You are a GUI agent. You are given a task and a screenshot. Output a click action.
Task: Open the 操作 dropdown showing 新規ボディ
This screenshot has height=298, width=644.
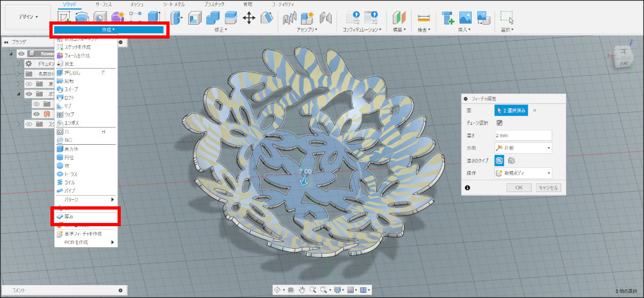click(523, 173)
